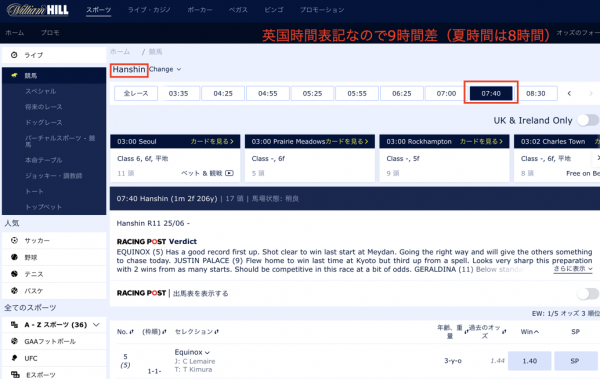This screenshot has height=379, width=600.
Task: Sort by the 年齢、重量 column
Action: pyautogui.click(x=453, y=332)
